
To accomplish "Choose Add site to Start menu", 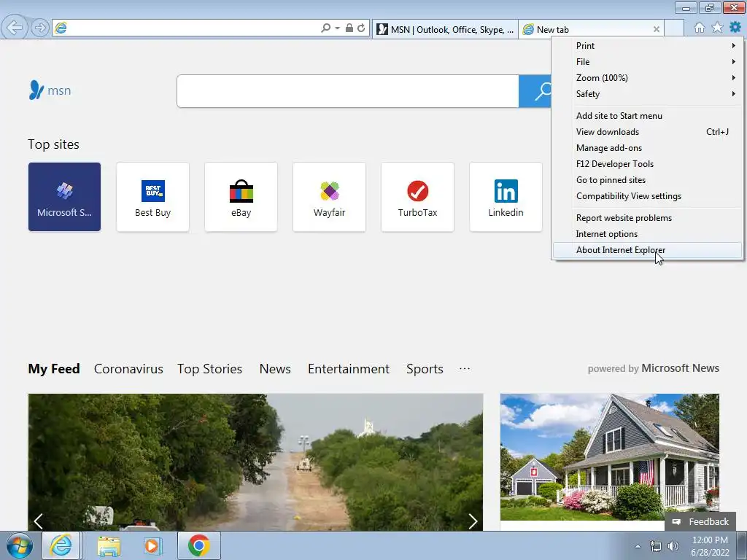I will (648, 116).
